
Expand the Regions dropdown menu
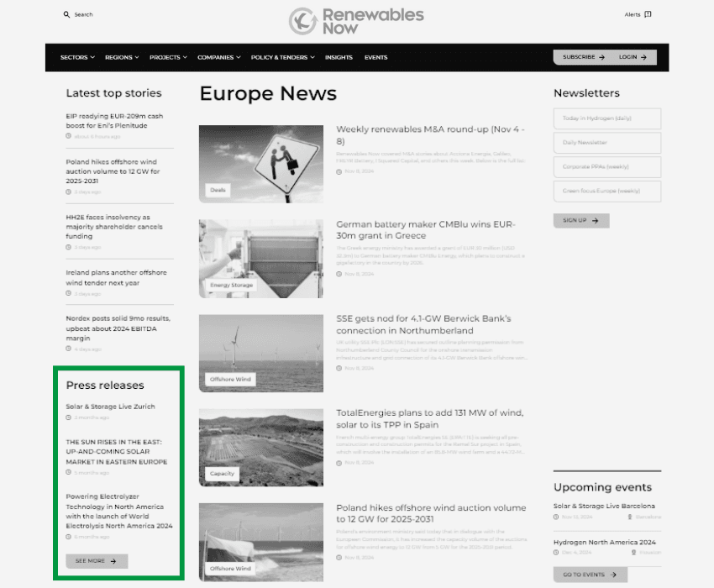(x=122, y=57)
